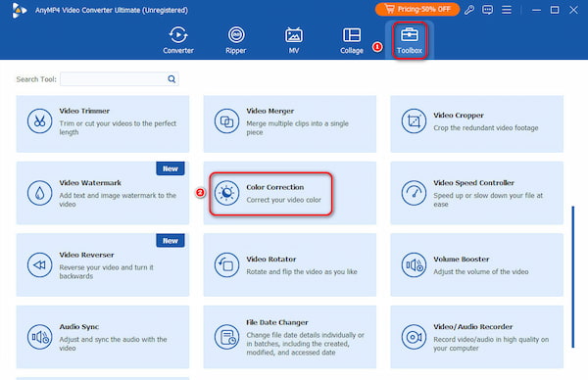This screenshot has height=380, width=588.
Task: Open the feedback chat icon
Action: tap(487, 10)
